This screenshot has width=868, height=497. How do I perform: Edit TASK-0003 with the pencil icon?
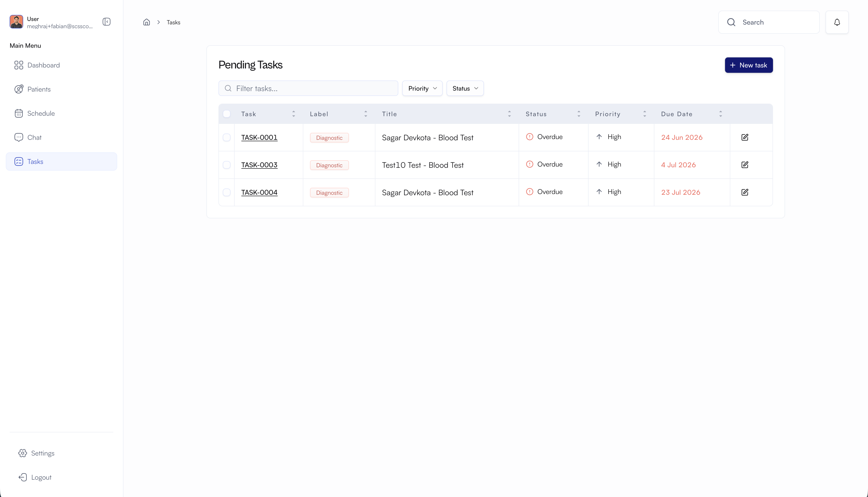coord(745,165)
